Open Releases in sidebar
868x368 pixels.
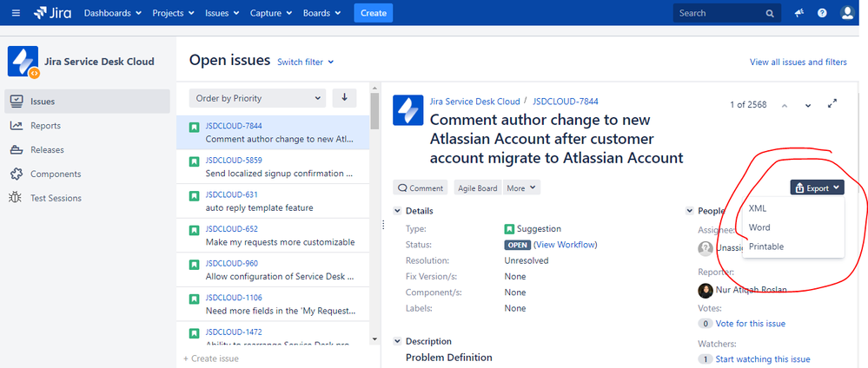point(89,150)
